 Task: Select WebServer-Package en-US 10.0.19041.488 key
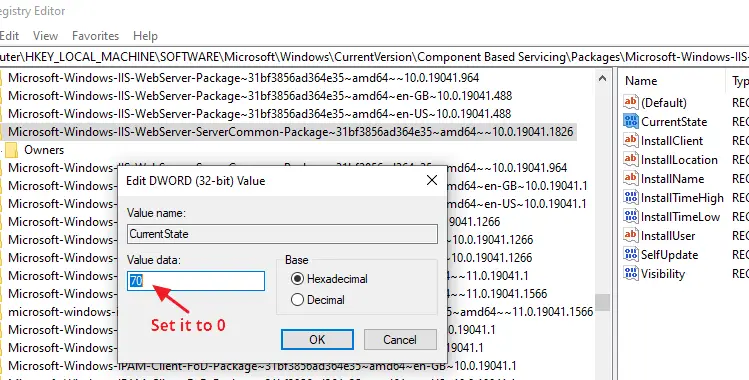[259, 114]
